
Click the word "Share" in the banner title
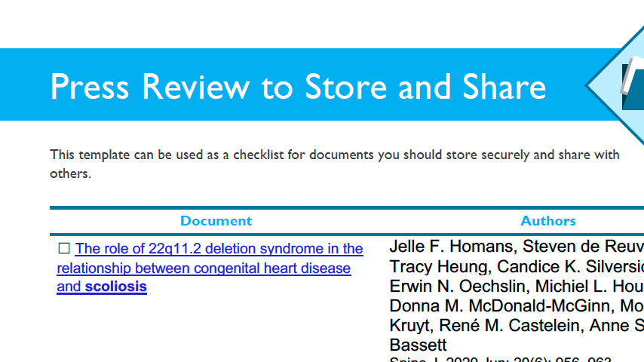[502, 87]
